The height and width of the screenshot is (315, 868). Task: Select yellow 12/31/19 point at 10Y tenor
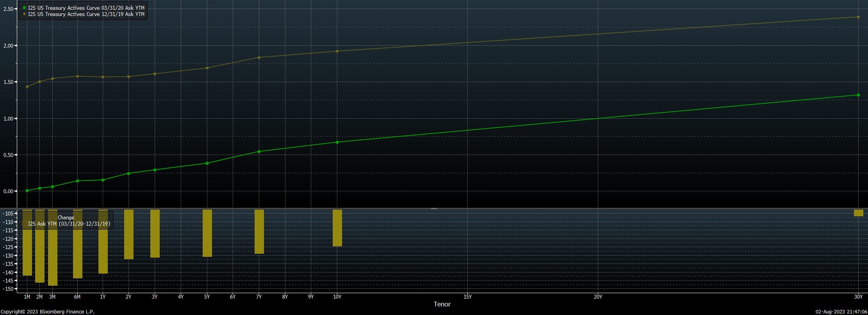[x=337, y=51]
